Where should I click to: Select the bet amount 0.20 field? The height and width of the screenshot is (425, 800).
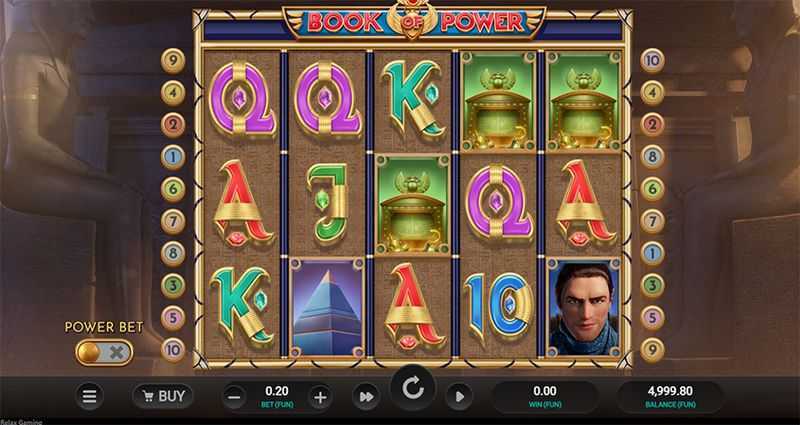(277, 397)
